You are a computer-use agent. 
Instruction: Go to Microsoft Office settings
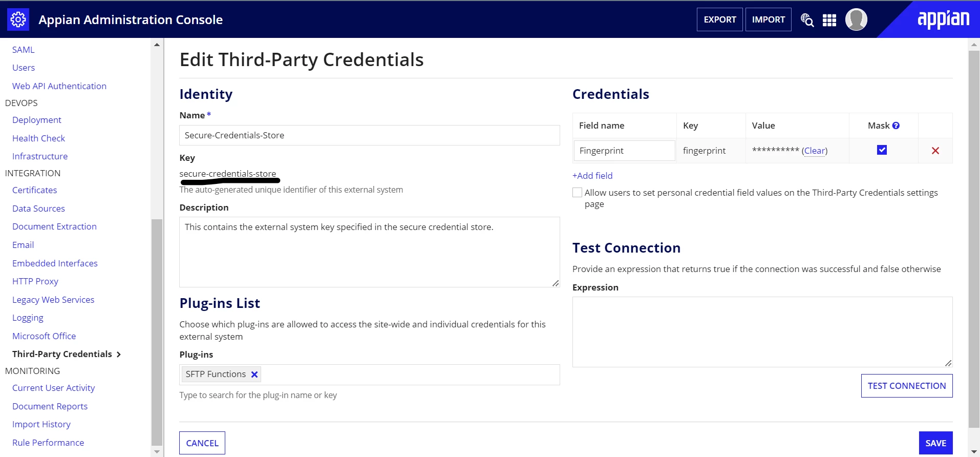[45, 336]
